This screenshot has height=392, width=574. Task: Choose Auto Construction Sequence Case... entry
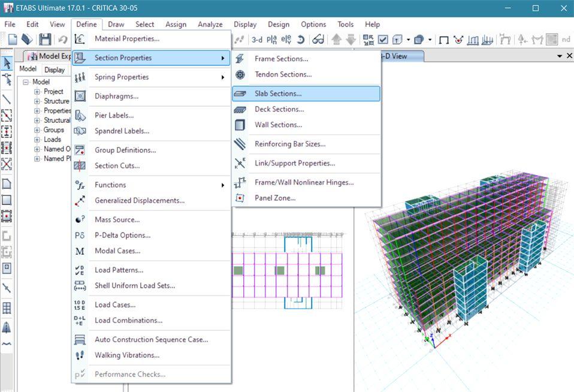click(x=151, y=340)
